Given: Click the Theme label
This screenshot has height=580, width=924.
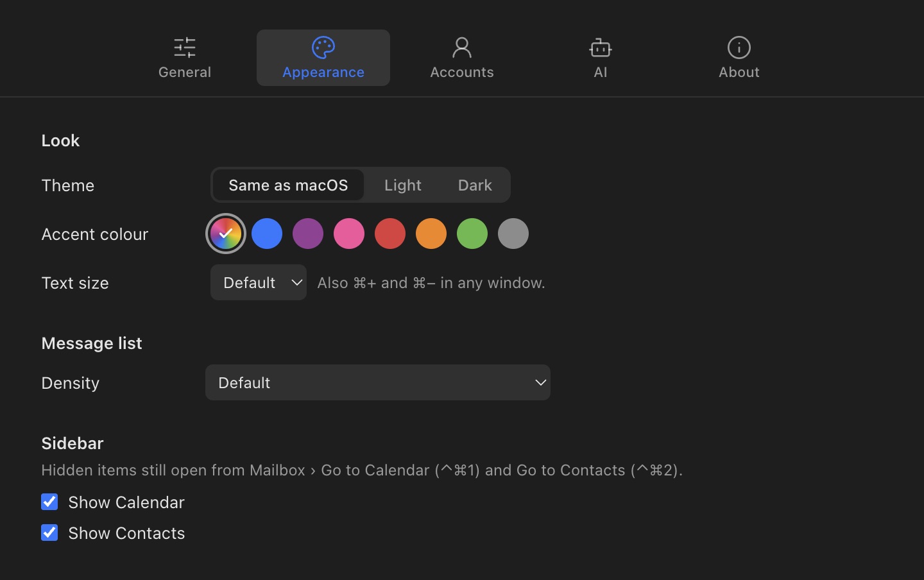Looking at the screenshot, I should (x=68, y=185).
